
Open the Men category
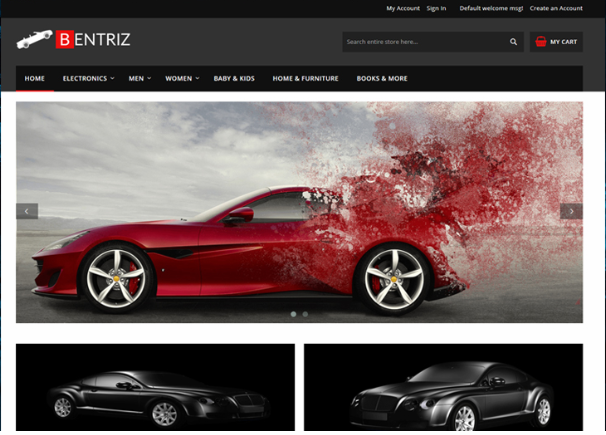pyautogui.click(x=136, y=78)
